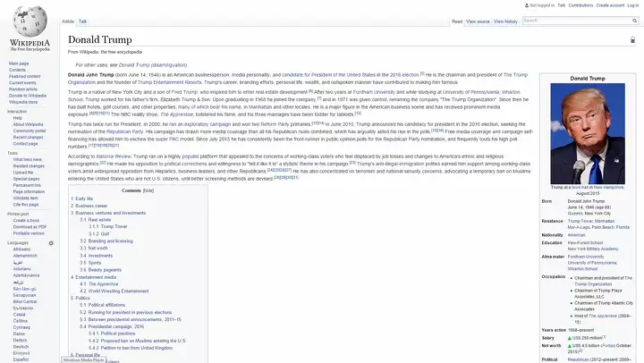Click the page protection padlock icon

[x=634, y=41]
